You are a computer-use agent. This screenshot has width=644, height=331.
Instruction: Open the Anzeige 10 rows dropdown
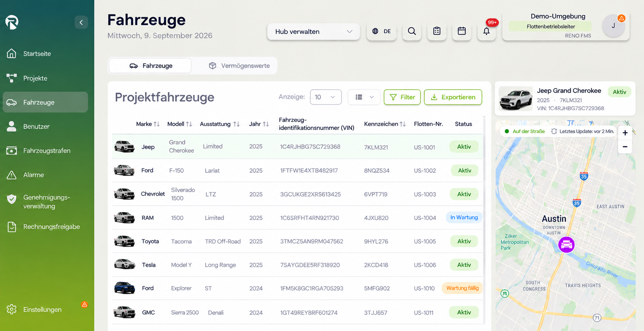[326, 97]
